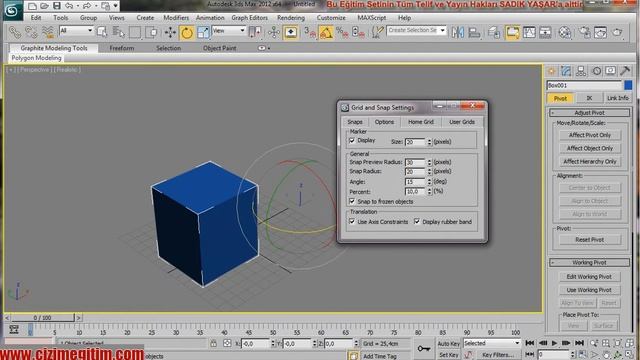Switch to the User Grids tab
Screen dimensions: 640x360
(462, 122)
